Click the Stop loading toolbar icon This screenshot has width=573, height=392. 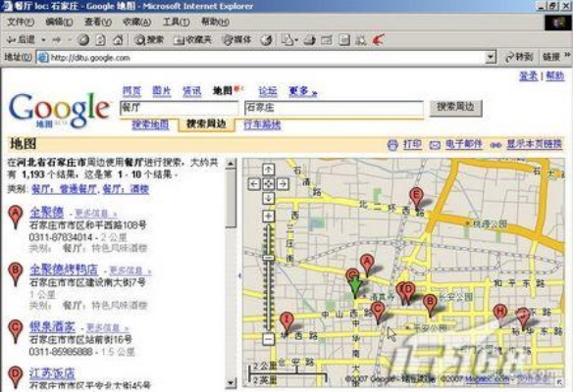click(83, 40)
